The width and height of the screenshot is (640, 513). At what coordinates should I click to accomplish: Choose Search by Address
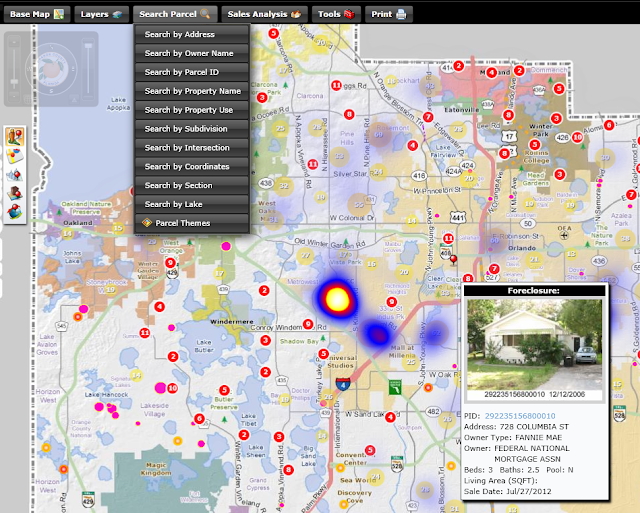(192, 34)
